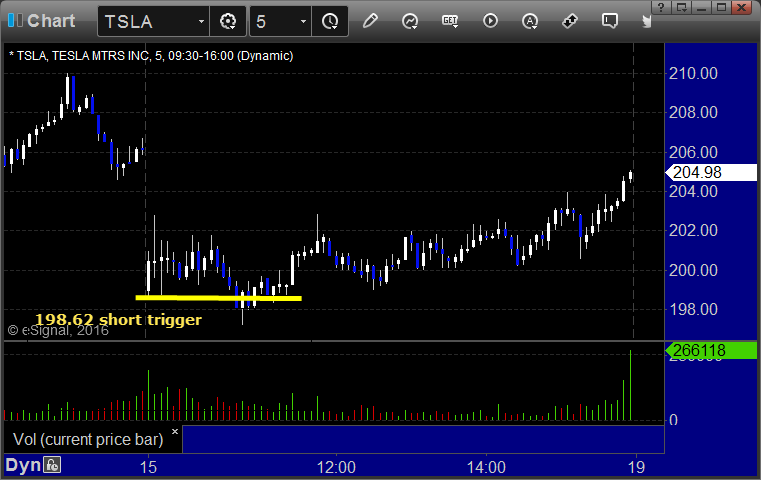Click the volume axis 0 label
The width and height of the screenshot is (761, 480).
[673, 420]
